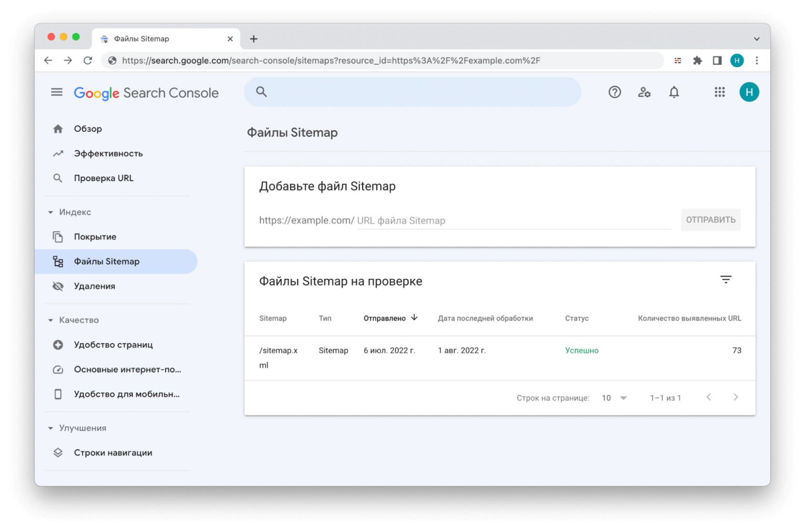
Task: Open rows per page dropdown
Action: pyautogui.click(x=614, y=398)
